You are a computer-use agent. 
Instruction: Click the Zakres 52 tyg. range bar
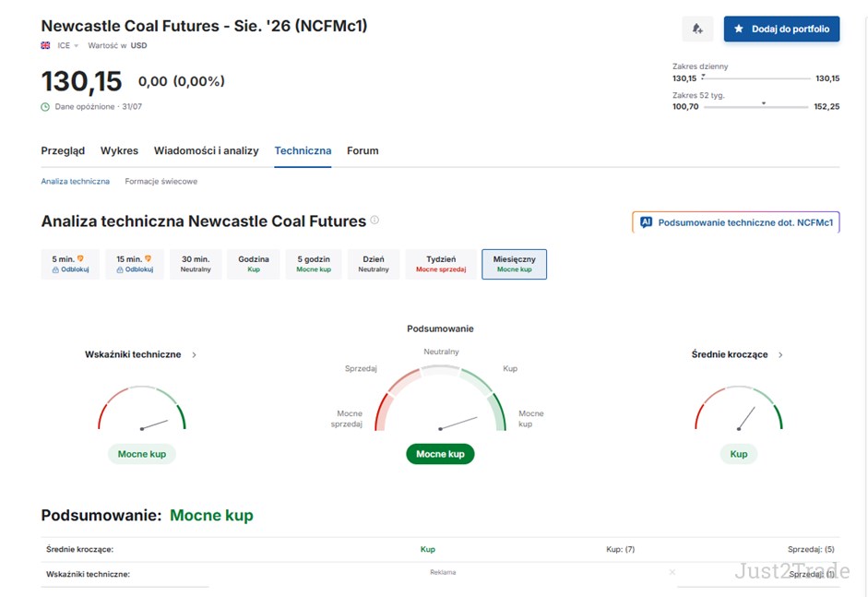756,106
